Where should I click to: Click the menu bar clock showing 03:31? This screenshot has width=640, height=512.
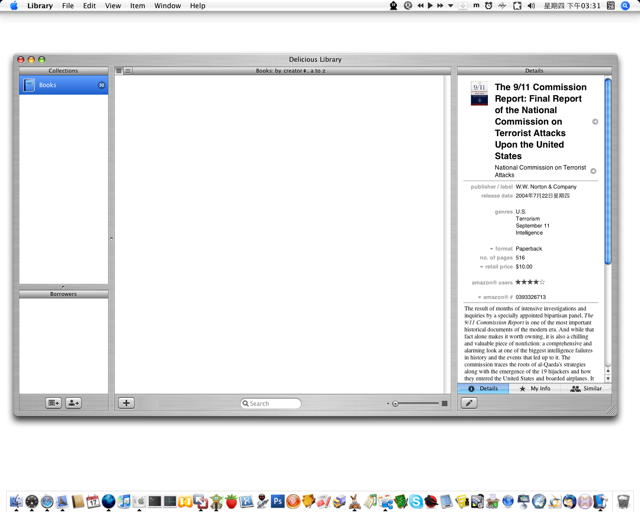point(572,6)
